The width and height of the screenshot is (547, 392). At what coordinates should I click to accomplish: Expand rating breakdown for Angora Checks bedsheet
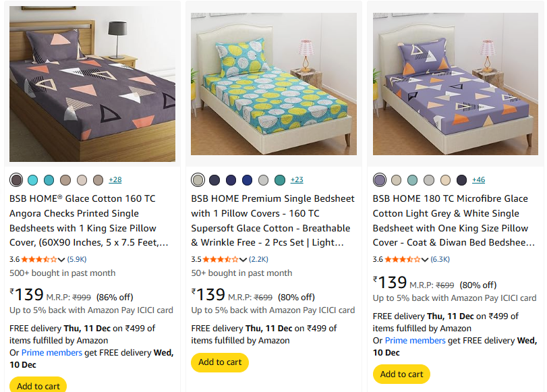coord(62,259)
